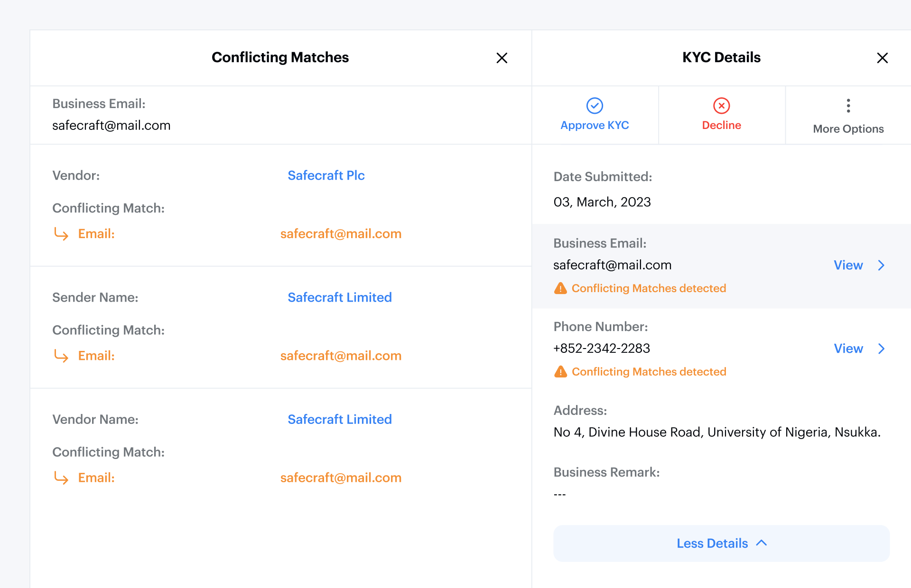Select the date 03, March, 2023
Viewport: 911px width, 588px height.
pos(602,202)
